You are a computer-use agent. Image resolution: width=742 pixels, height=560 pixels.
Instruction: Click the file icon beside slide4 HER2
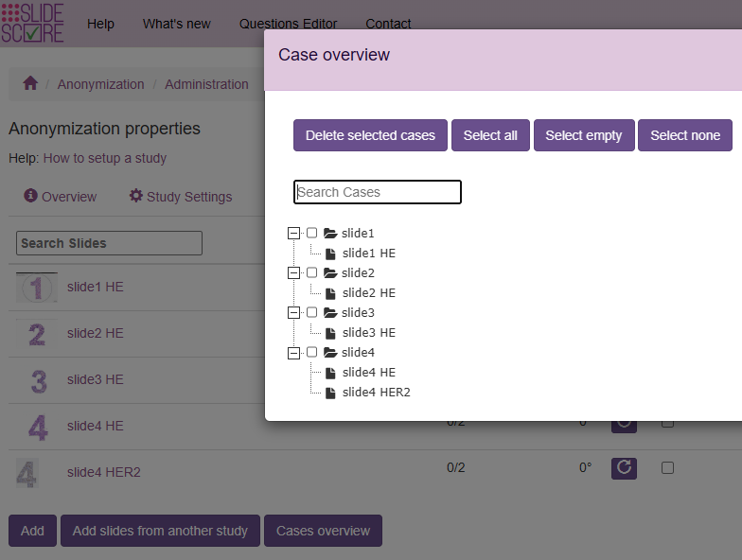(330, 393)
